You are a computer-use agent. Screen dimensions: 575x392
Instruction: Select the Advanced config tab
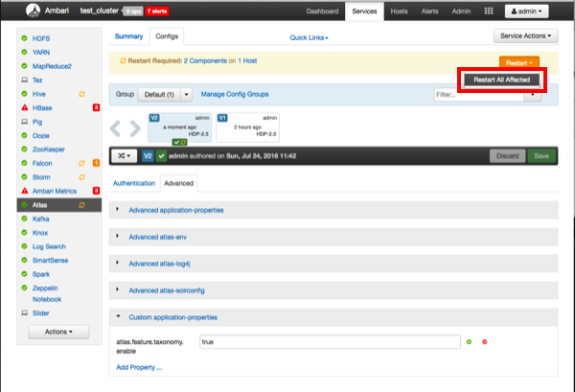pos(178,183)
